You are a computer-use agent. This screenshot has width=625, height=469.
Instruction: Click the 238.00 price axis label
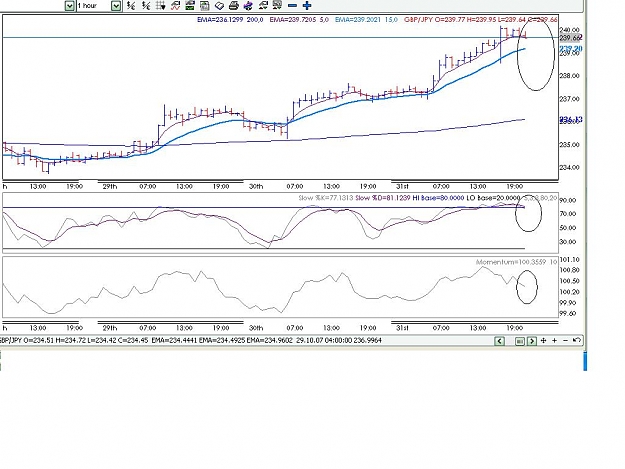point(570,76)
